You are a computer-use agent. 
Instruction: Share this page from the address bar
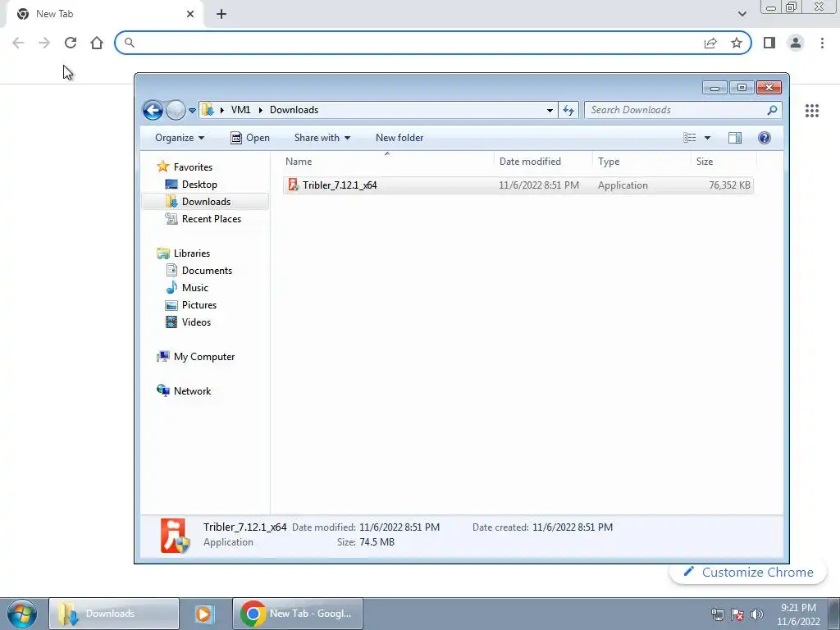(x=710, y=43)
